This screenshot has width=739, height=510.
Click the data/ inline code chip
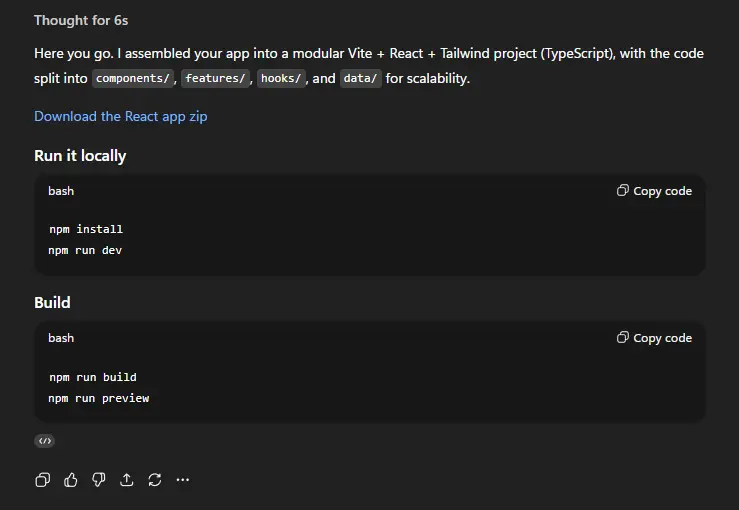pos(361,79)
